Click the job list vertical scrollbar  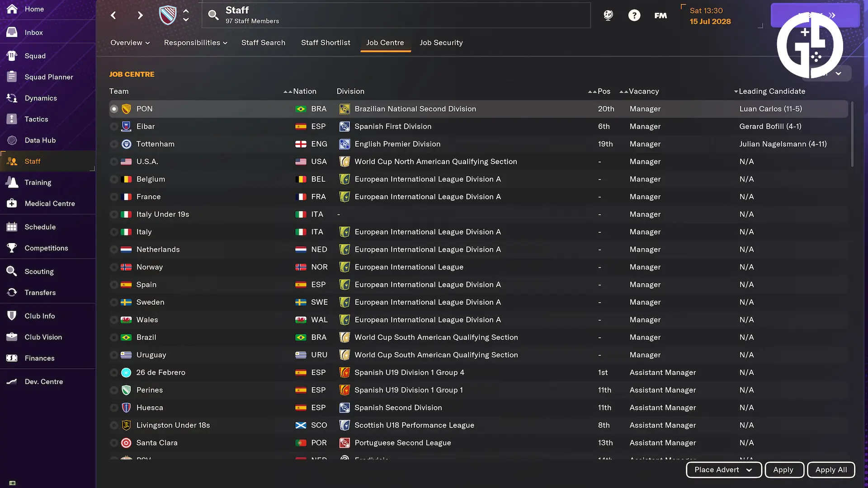pos(852,135)
